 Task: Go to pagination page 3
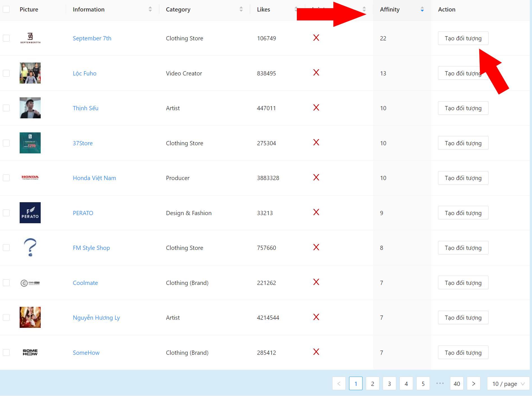(389, 383)
